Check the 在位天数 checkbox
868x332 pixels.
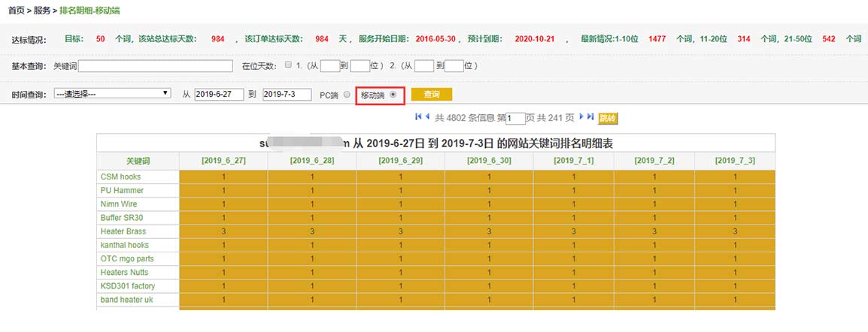(x=288, y=65)
